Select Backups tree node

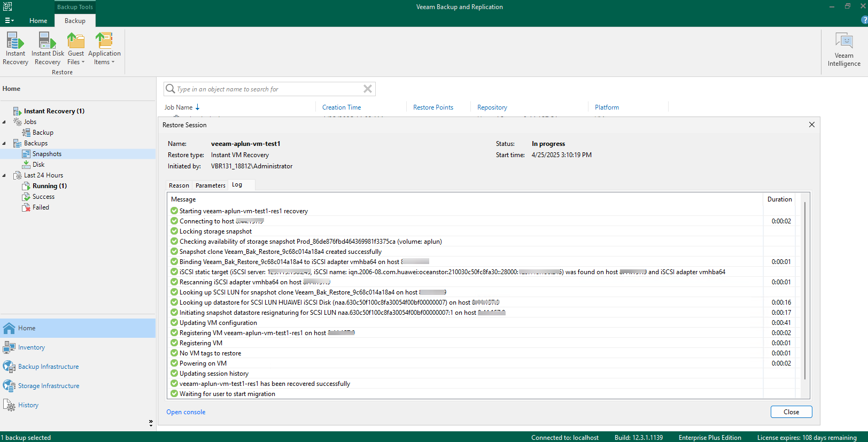36,143
